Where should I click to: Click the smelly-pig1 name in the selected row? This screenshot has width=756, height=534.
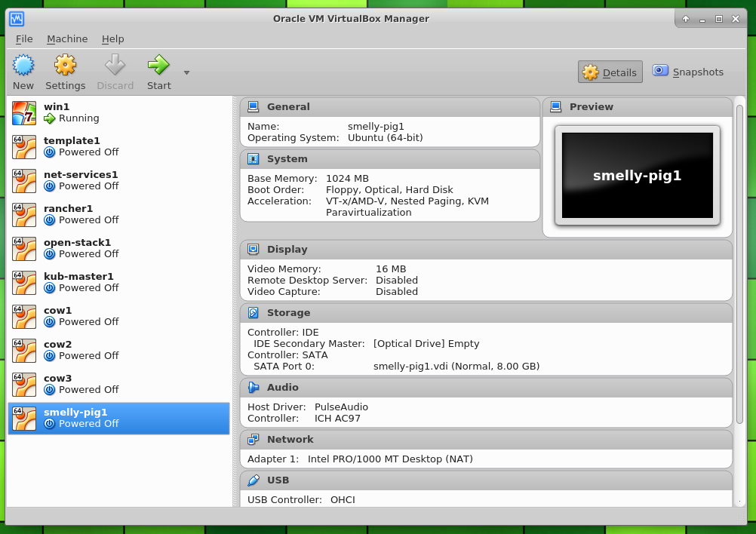coord(75,413)
